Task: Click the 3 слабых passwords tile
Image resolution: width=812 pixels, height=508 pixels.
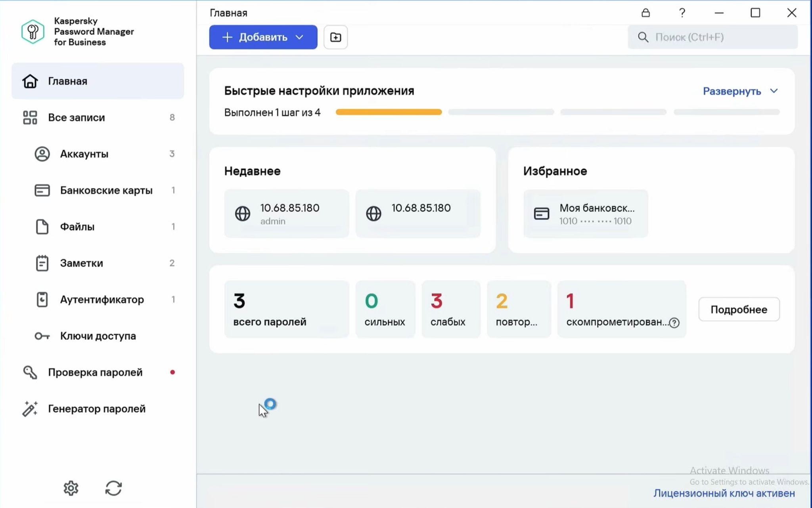Action: (451, 309)
